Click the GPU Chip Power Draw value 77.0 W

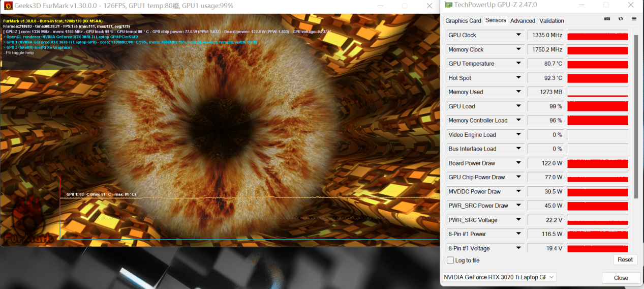pyautogui.click(x=546, y=177)
